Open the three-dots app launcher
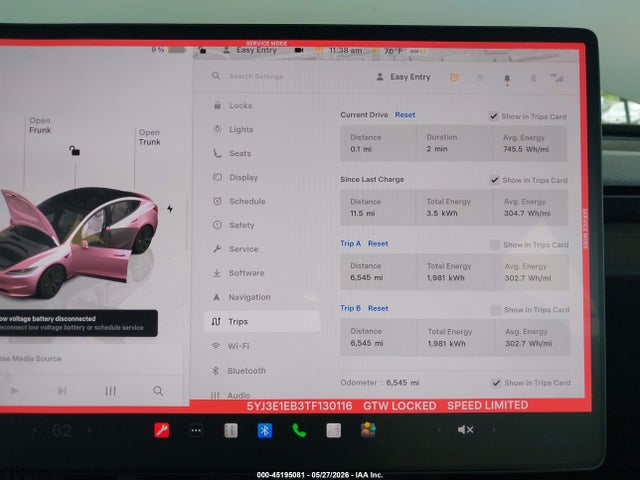The image size is (640, 480). (196, 430)
